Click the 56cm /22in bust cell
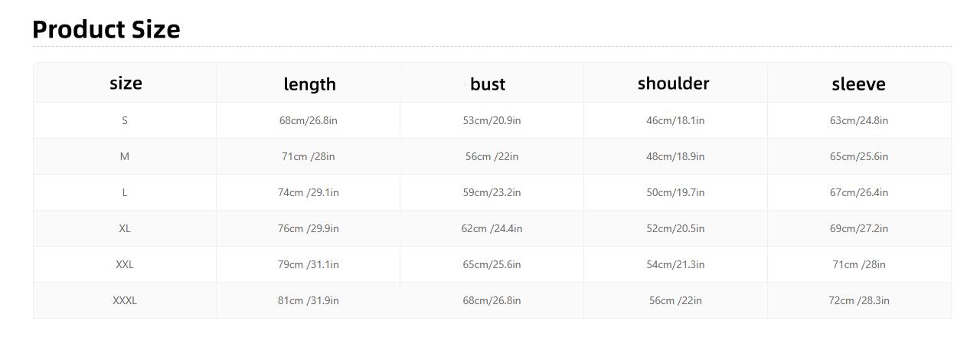The image size is (980, 344). (492, 156)
